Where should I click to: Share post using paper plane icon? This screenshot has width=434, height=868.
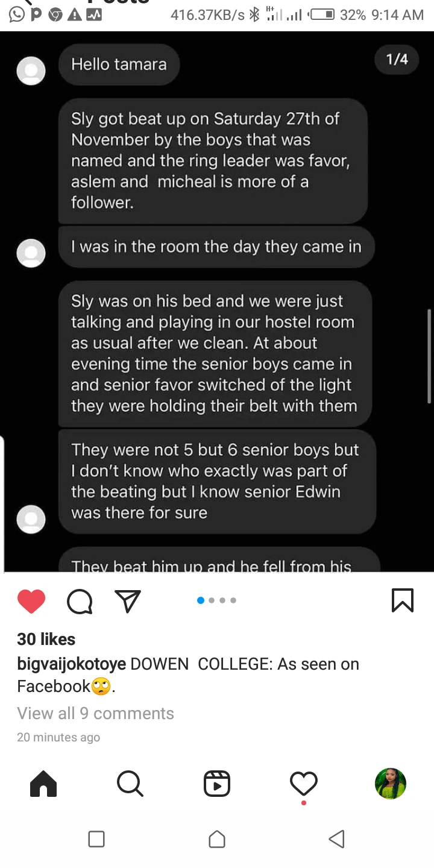pyautogui.click(x=128, y=601)
